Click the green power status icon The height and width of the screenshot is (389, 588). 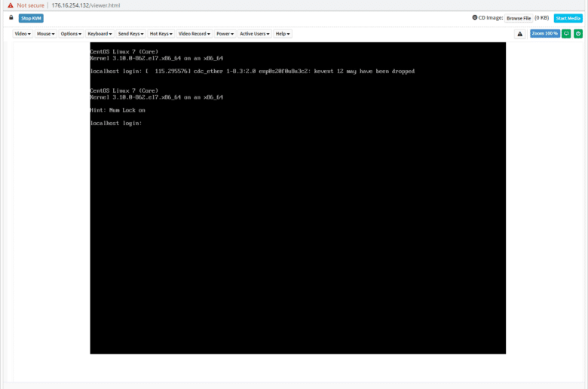pyautogui.click(x=578, y=34)
